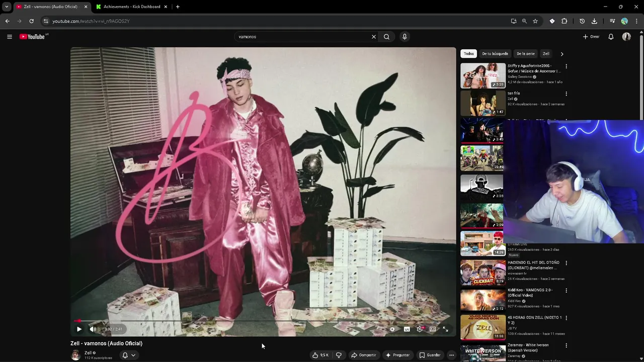
Task: Open Chrome three-dot menu
Action: tap(636, 21)
